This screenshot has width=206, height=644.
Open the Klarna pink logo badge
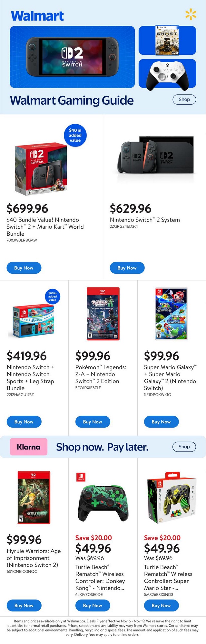tap(29, 447)
